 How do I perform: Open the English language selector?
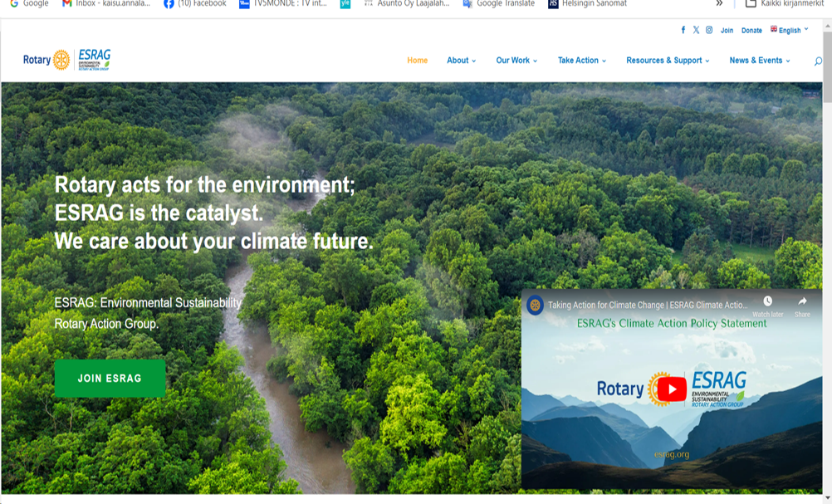tap(789, 30)
